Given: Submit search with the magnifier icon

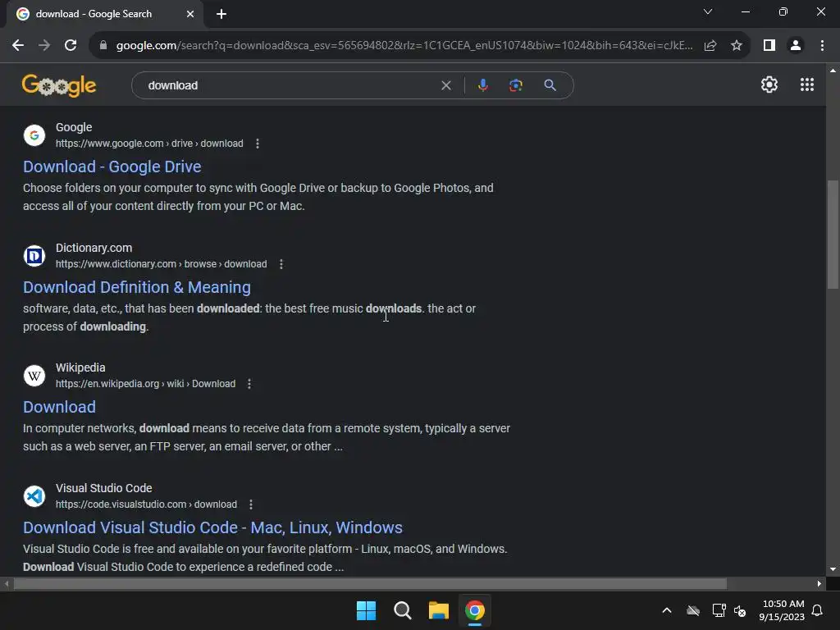Looking at the screenshot, I should pyautogui.click(x=550, y=85).
